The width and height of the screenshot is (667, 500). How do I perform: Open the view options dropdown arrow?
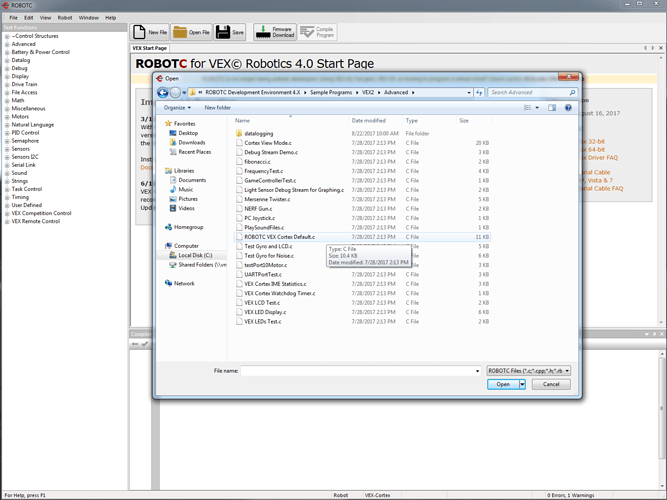coord(537,108)
